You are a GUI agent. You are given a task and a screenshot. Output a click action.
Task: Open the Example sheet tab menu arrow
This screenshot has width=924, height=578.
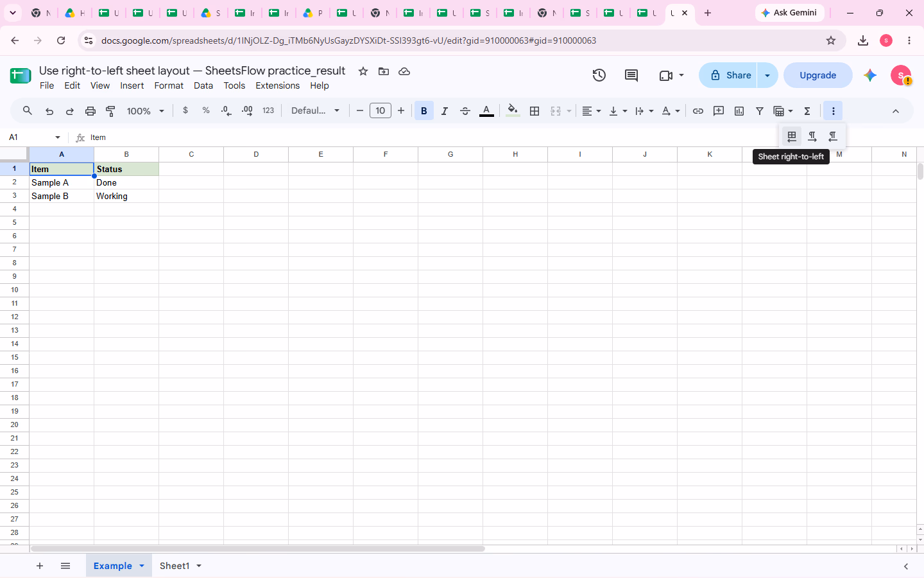142,566
